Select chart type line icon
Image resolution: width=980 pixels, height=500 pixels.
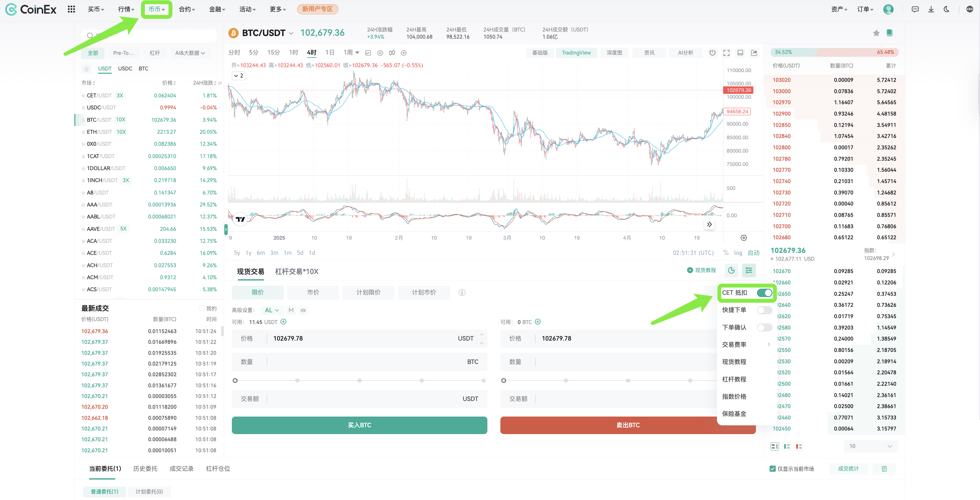368,53
